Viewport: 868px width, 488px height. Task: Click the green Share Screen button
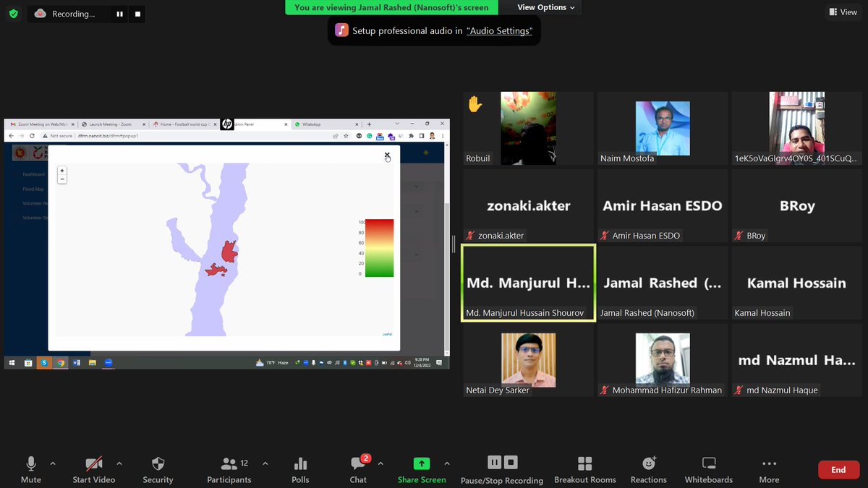[x=422, y=469]
